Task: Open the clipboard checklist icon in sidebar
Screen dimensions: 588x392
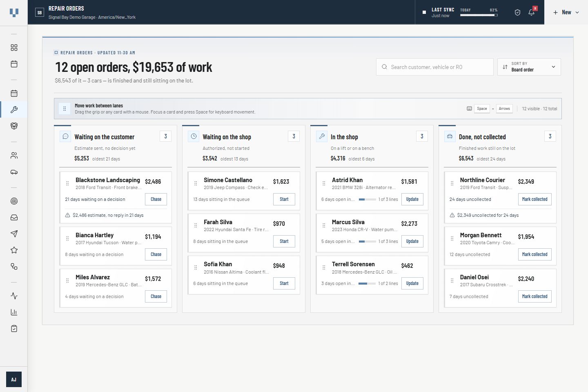Action: click(14, 329)
